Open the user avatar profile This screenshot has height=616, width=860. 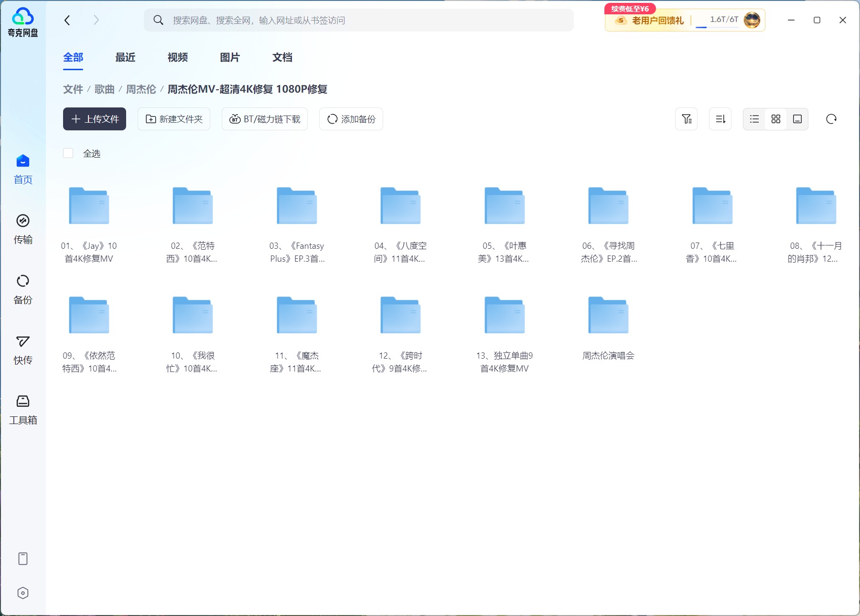[752, 20]
